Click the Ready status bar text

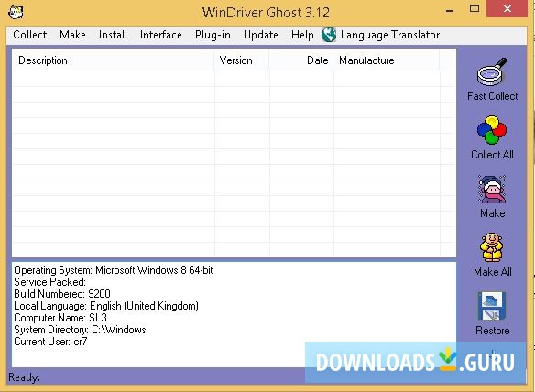tap(24, 377)
